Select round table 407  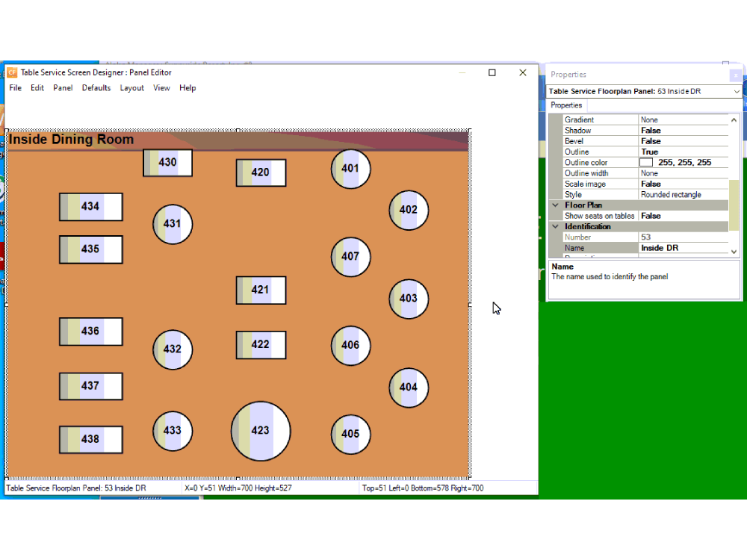coord(350,257)
